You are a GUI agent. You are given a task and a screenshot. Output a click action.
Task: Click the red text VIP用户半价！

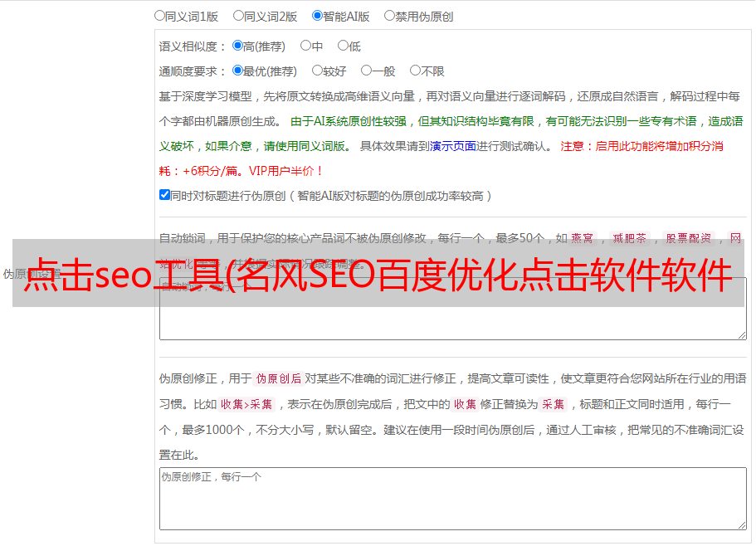[286, 171]
